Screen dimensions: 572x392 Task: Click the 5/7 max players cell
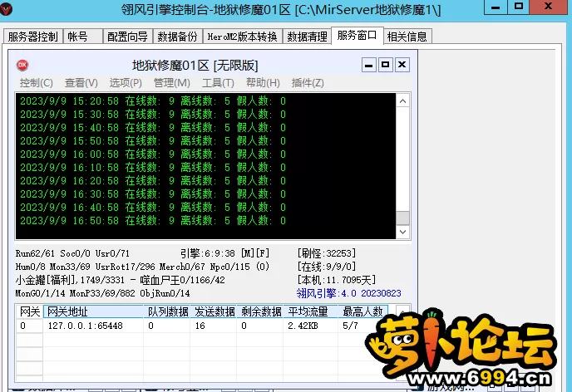(350, 326)
